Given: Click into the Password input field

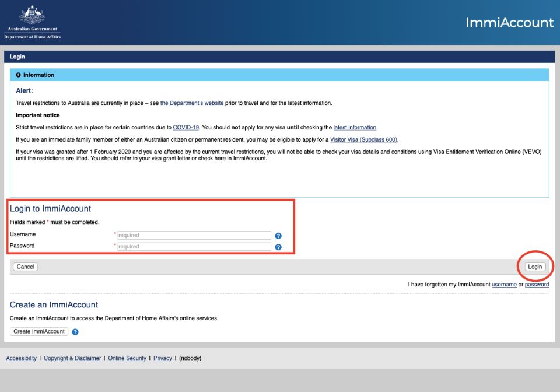Looking at the screenshot, I should [x=194, y=246].
